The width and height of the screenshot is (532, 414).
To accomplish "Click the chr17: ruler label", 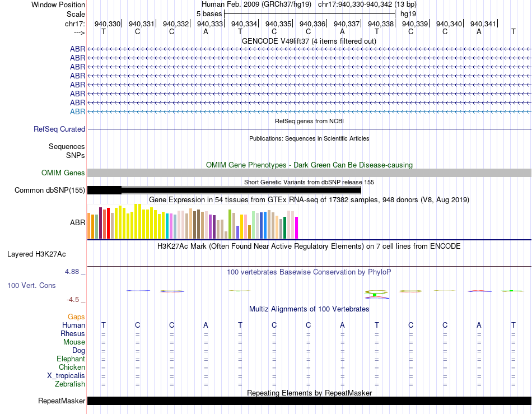I will [74, 24].
